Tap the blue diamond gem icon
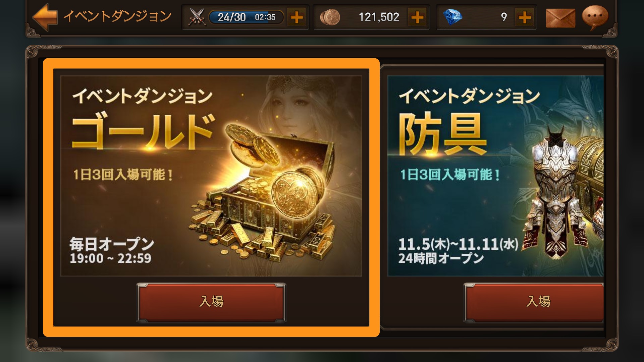The image size is (644, 362). click(452, 17)
